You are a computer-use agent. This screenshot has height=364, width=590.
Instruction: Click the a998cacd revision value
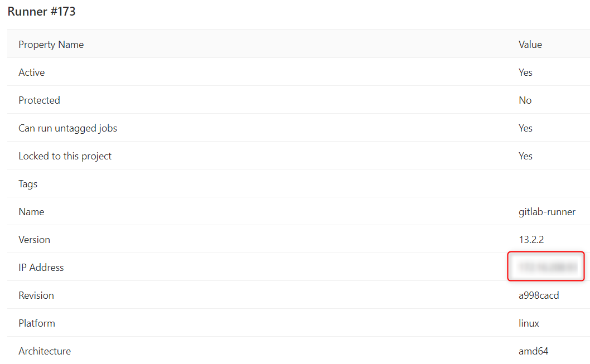pyautogui.click(x=539, y=295)
